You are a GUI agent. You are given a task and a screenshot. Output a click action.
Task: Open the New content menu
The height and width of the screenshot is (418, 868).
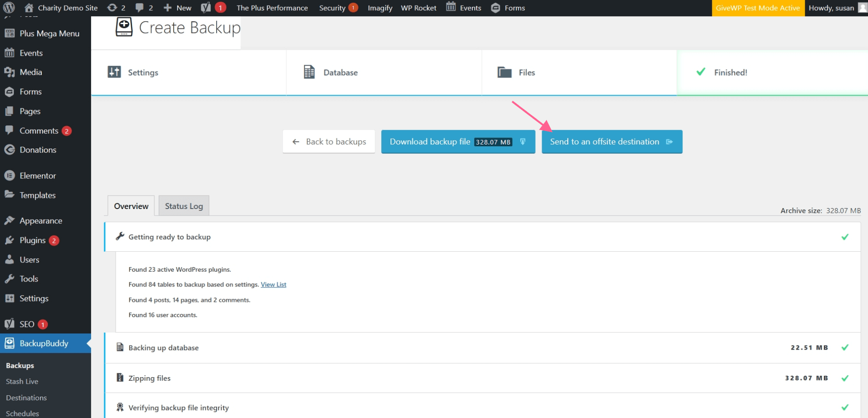pos(178,8)
